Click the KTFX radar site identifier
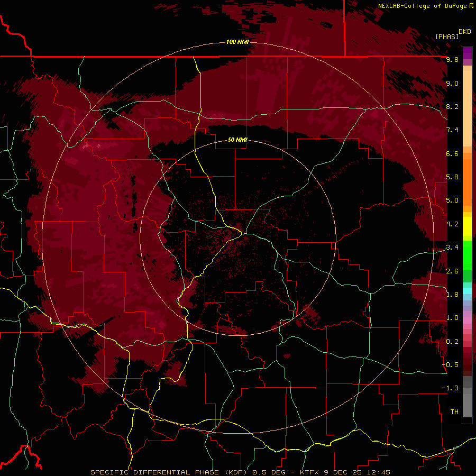 pos(310,472)
